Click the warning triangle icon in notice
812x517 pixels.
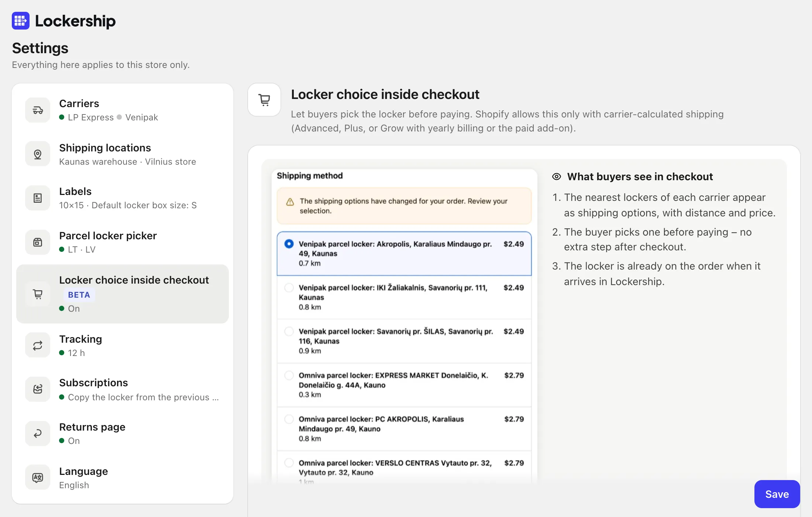point(290,202)
